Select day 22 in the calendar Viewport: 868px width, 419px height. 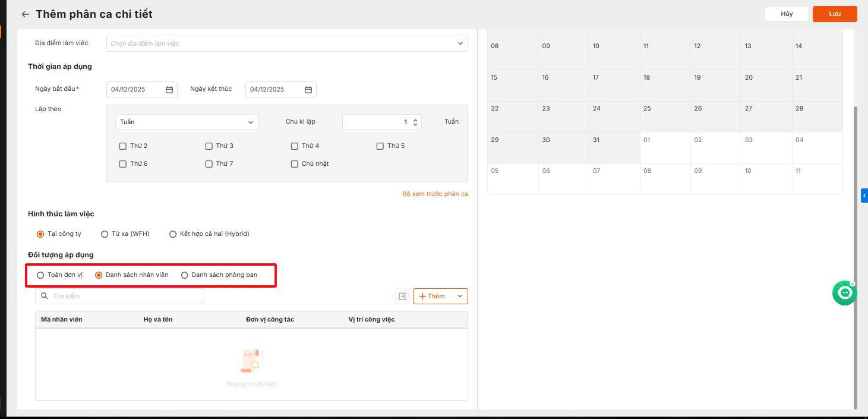[x=513, y=117]
